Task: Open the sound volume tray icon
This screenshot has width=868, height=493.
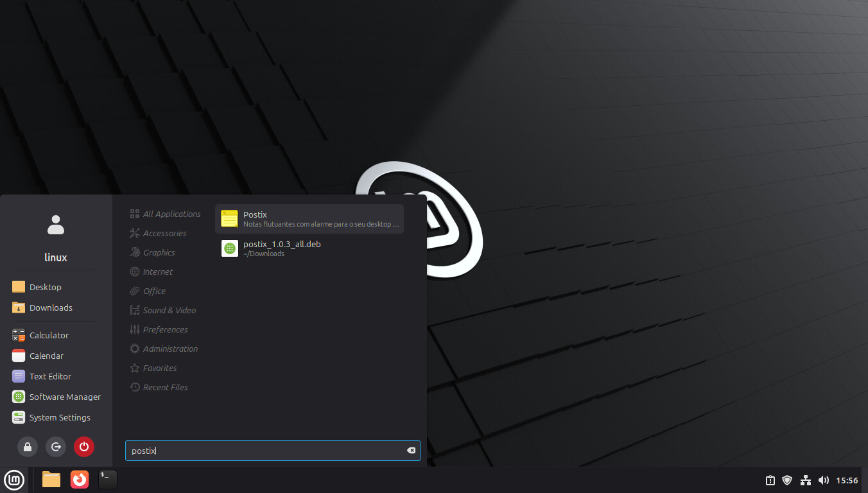Action: (824, 480)
